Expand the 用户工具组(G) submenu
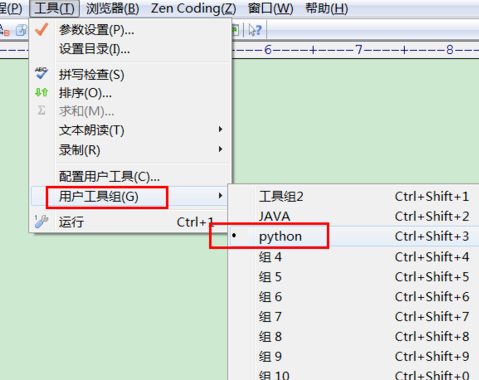 tap(130, 196)
